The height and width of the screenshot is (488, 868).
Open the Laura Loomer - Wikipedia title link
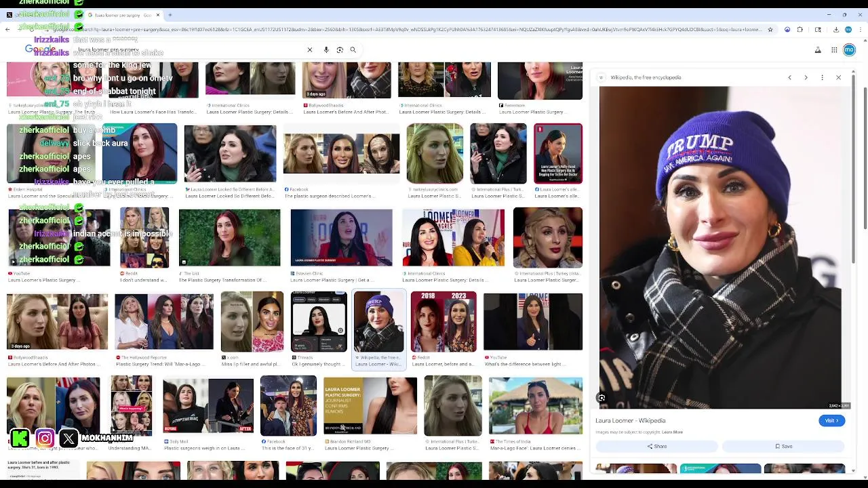pos(630,421)
